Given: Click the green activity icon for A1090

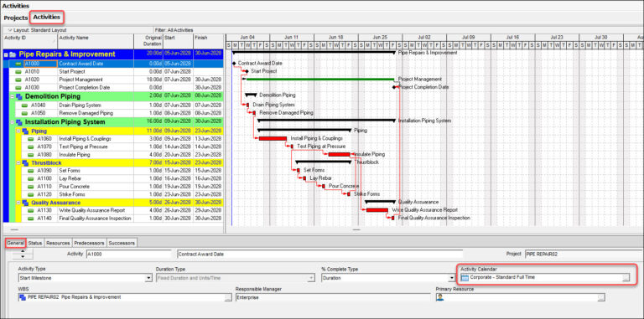Looking at the screenshot, I should click(x=30, y=171).
